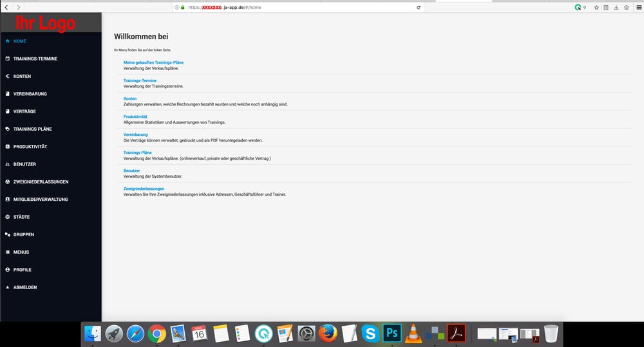Open Photoshop from the dock
644x347 pixels.
tap(392, 333)
